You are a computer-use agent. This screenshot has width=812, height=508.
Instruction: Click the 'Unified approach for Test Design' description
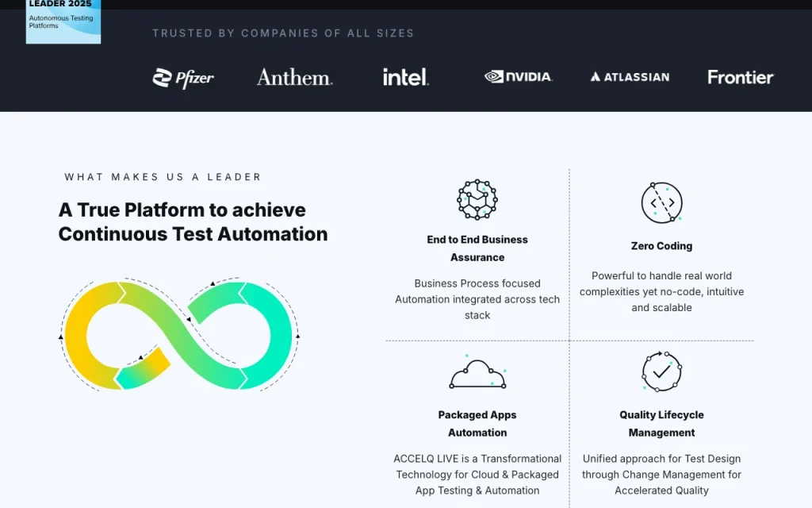coord(661,475)
